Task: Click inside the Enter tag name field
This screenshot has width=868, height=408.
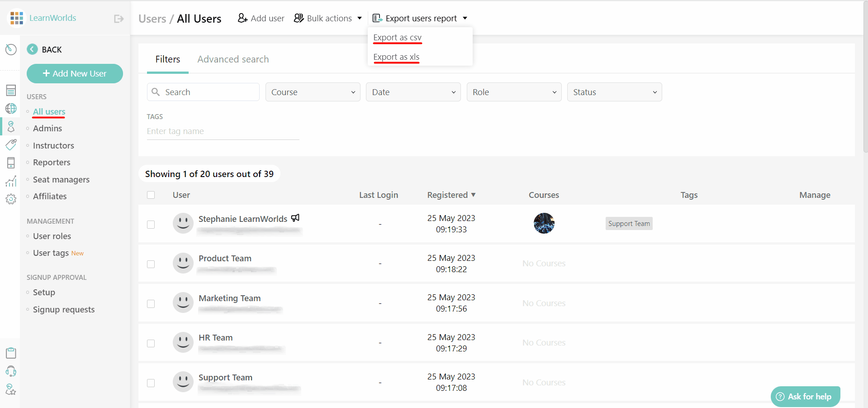Action: tap(222, 131)
